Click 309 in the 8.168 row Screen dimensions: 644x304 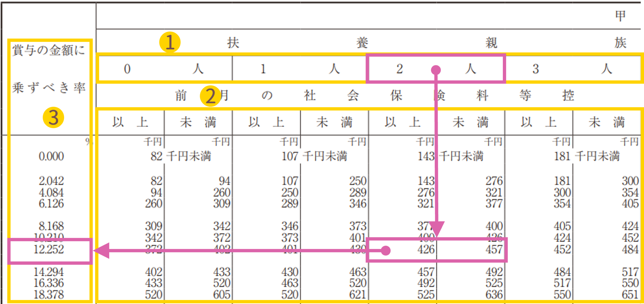(154, 226)
